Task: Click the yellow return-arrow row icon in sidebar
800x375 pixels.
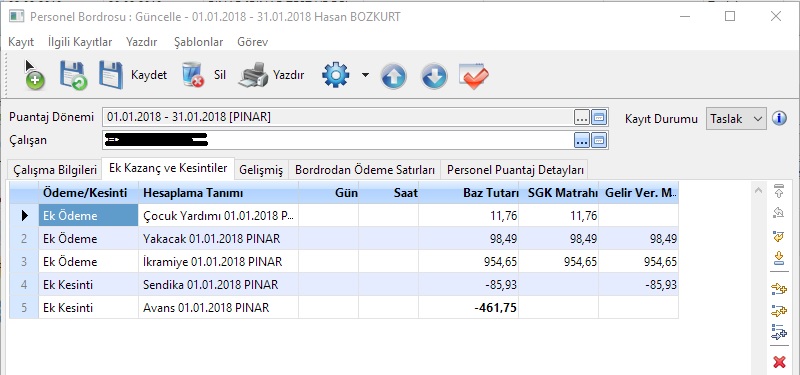Action: pyautogui.click(x=779, y=236)
